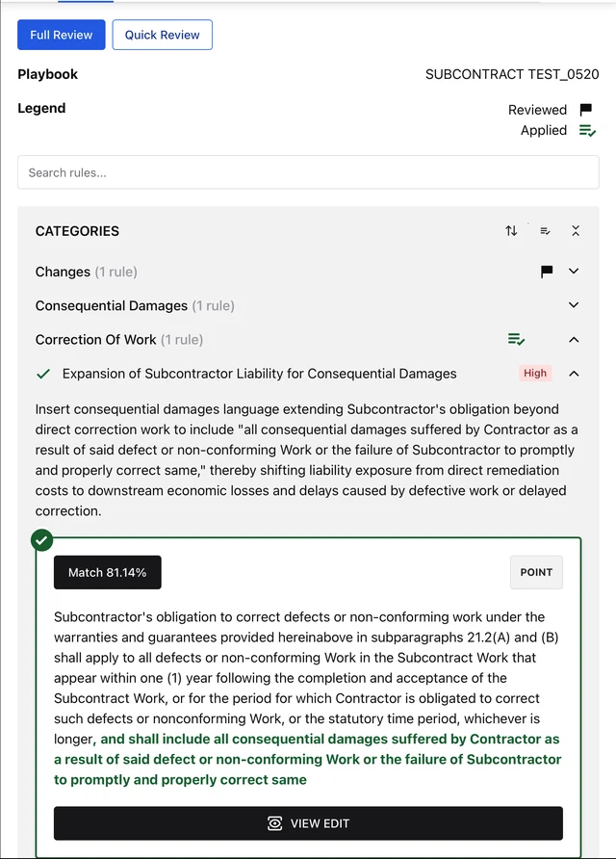Screen dimensions: 616x859
Task: Switch to Full Review mode
Action: (x=62, y=35)
